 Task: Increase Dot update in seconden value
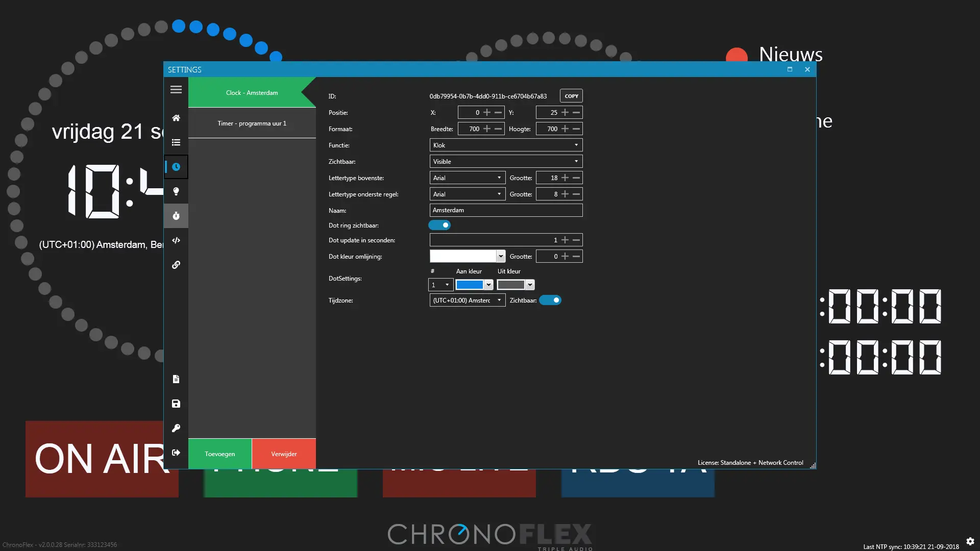point(565,240)
